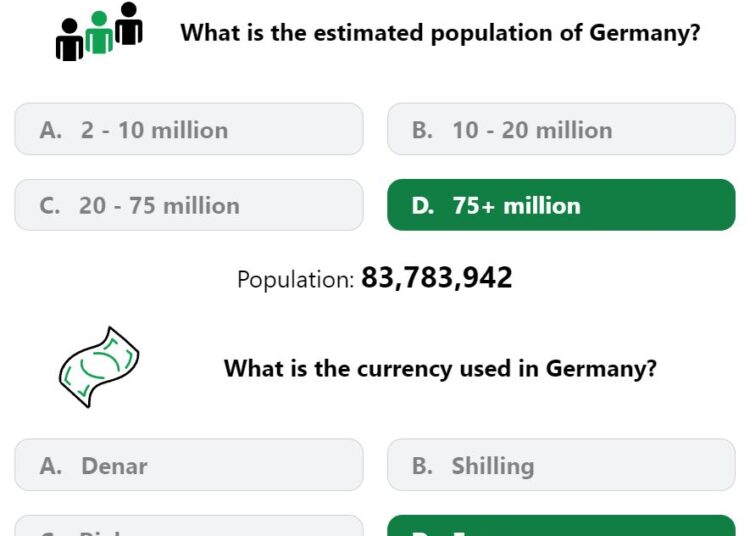Select the partially visible currency option C

pyautogui.click(x=189, y=526)
